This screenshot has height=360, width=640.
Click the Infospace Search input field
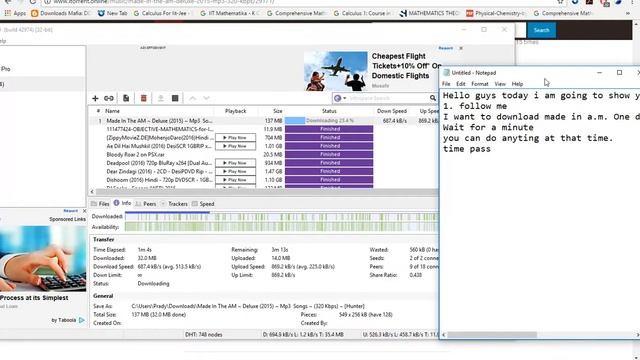point(388,98)
